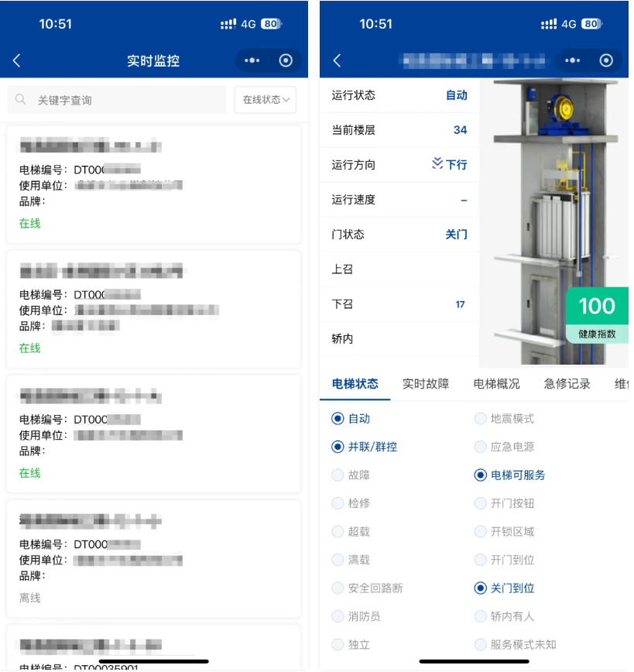Image resolution: width=634 pixels, height=672 pixels.
Task: Tap back arrow on 实时监控 screen
Action: coord(17,60)
